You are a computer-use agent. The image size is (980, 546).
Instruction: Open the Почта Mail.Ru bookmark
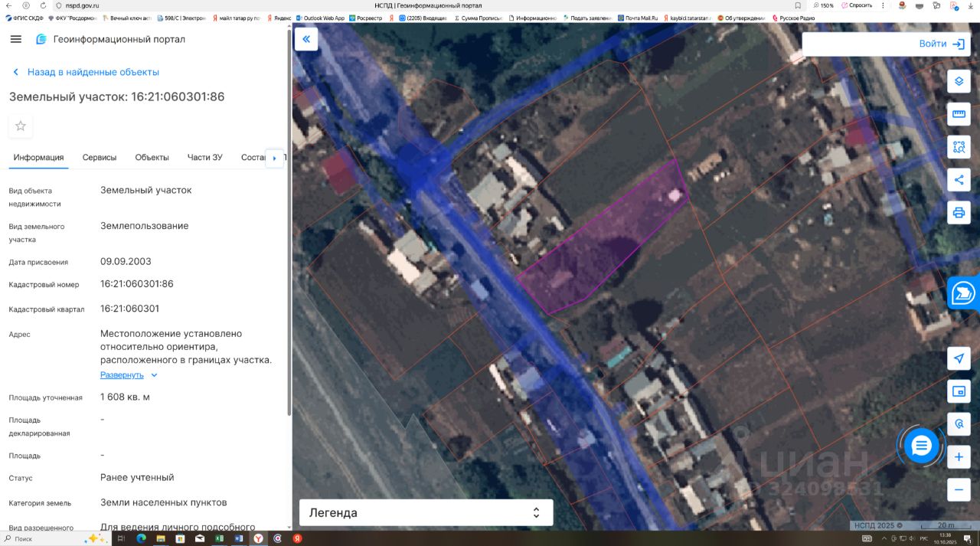pos(638,18)
